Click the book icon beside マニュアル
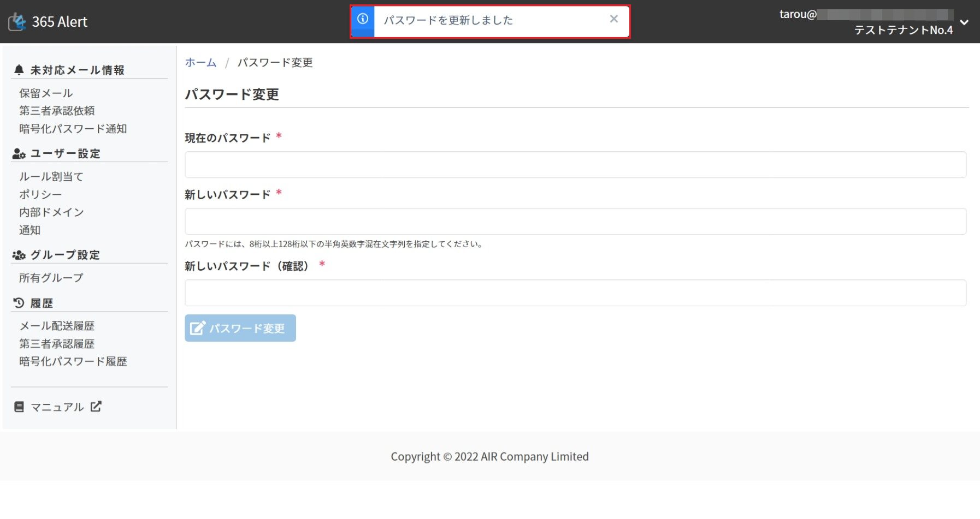Viewport: 980px width, 519px height. coord(19,407)
